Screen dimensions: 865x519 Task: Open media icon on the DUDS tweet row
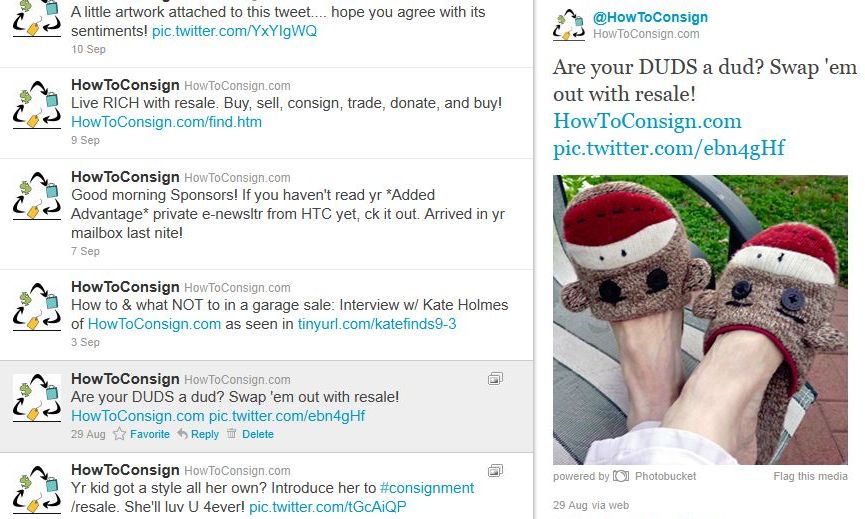[495, 378]
